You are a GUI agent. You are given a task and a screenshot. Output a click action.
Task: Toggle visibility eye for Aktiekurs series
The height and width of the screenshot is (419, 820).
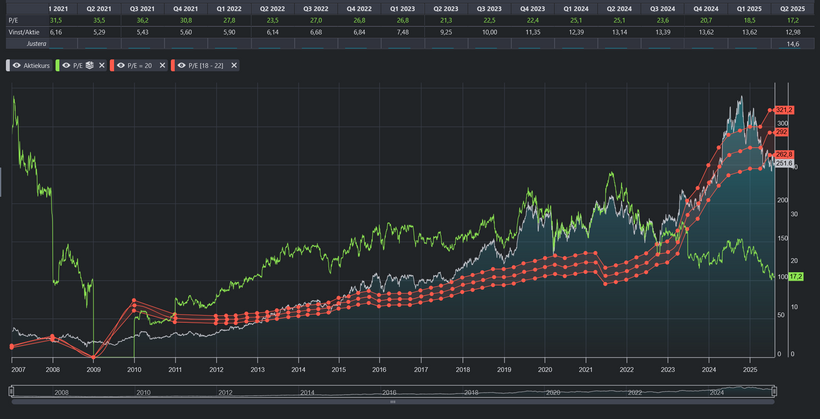pos(16,65)
